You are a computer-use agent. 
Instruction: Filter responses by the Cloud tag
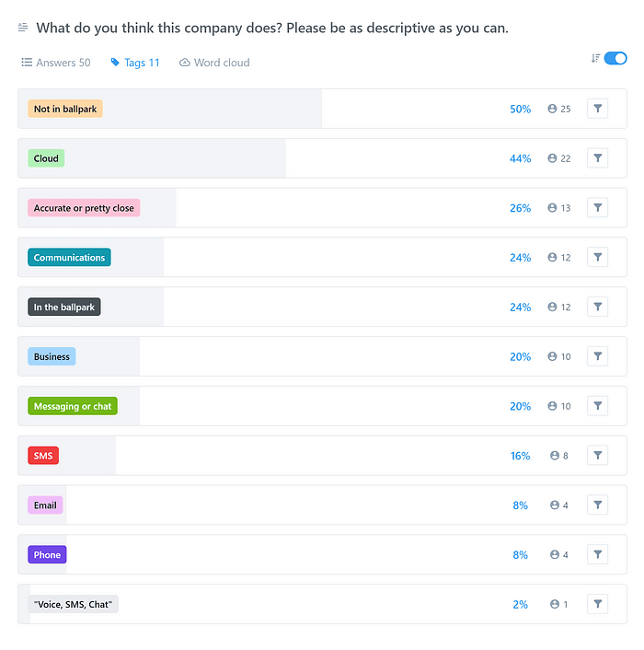pos(598,158)
